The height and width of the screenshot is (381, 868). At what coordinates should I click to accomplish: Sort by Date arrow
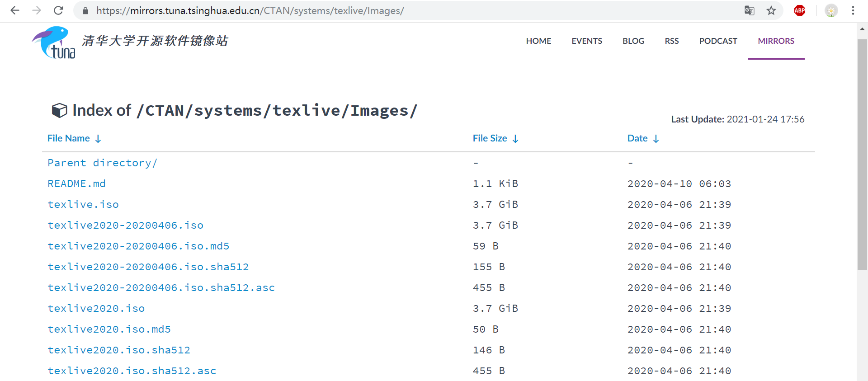(656, 139)
